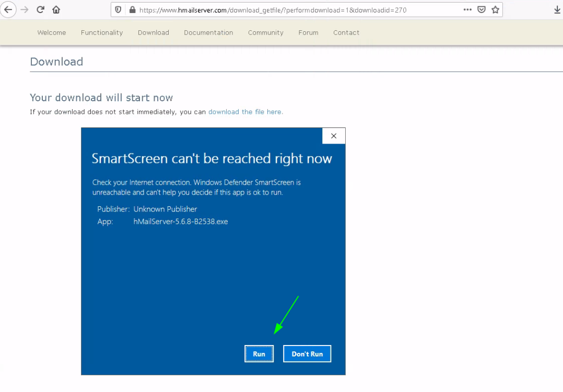The width and height of the screenshot is (563, 392).
Task: Bookmark this page with the star icon
Action: click(x=496, y=10)
